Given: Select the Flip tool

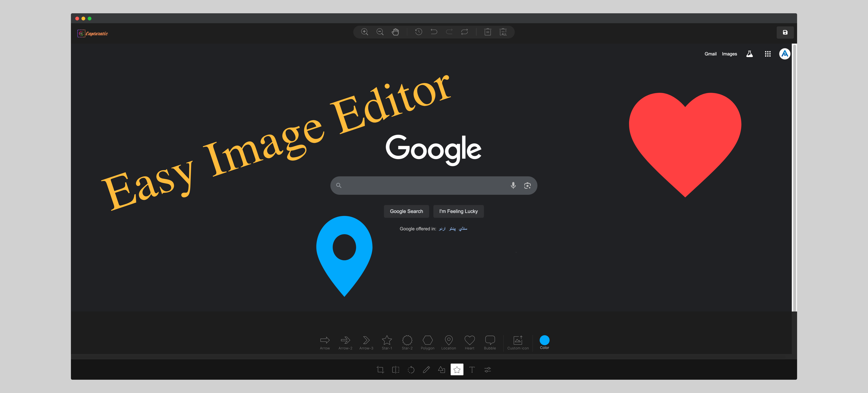Looking at the screenshot, I should pos(396,370).
